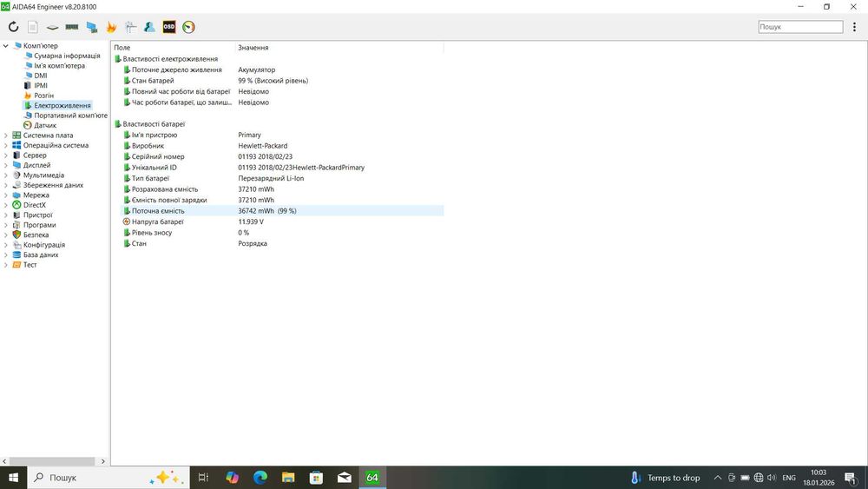868x489 pixels.
Task: Click inside the Пошук search field
Action: [x=800, y=27]
